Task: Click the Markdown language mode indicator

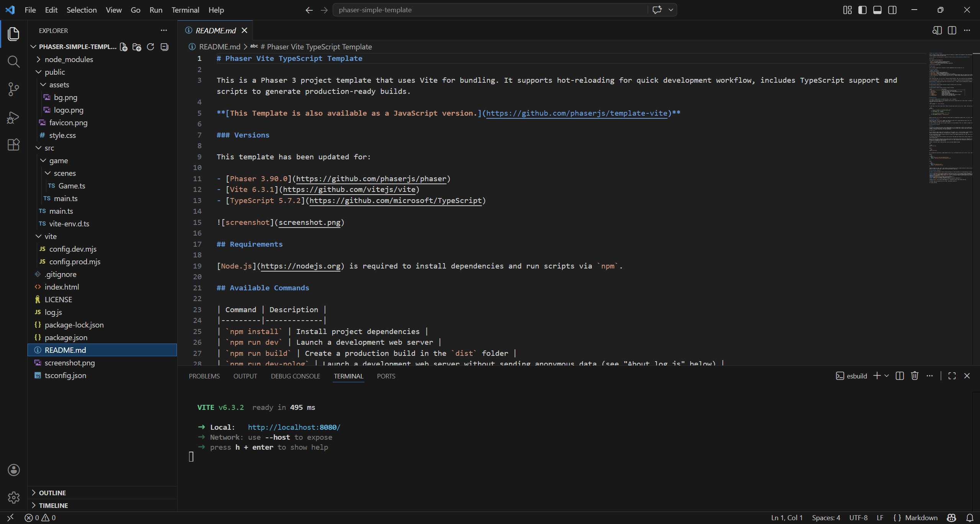Action: tap(921, 517)
